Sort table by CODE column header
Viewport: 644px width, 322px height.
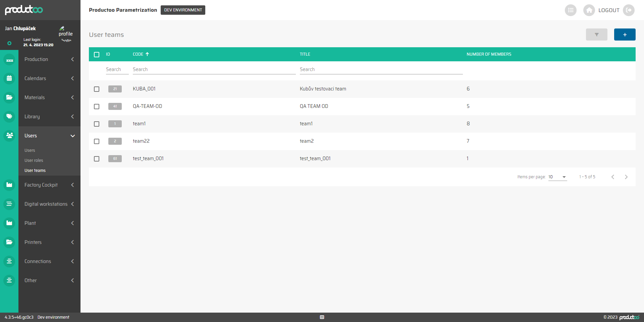138,54
